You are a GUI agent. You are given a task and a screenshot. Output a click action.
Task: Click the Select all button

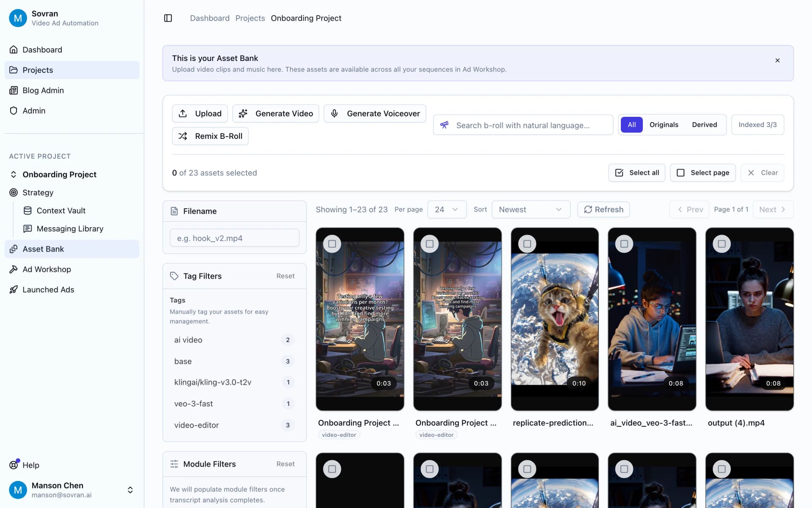pyautogui.click(x=636, y=172)
